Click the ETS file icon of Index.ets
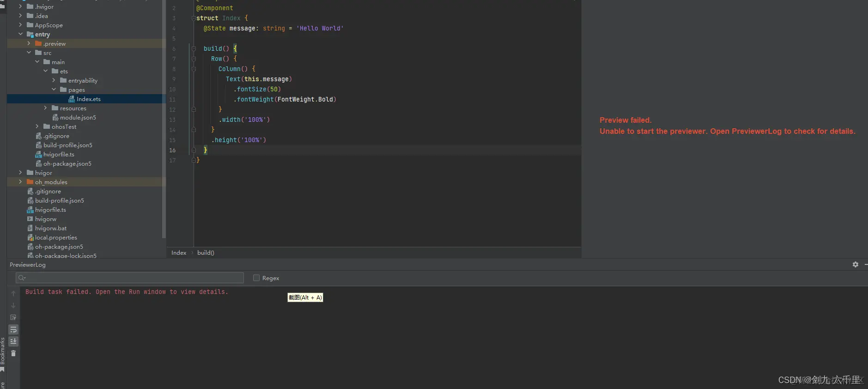 tap(72, 99)
